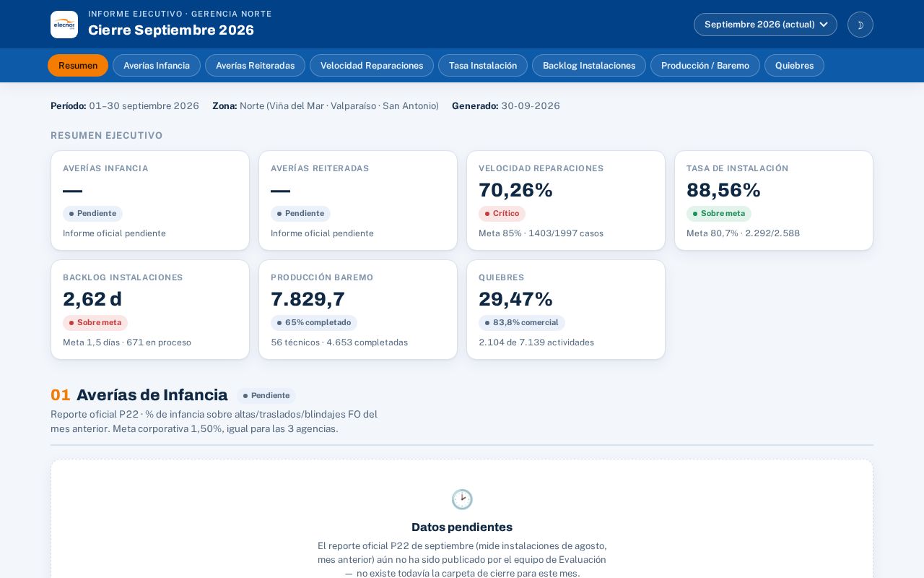
Task: Click the 83,8% comercial badge
Action: (522, 323)
